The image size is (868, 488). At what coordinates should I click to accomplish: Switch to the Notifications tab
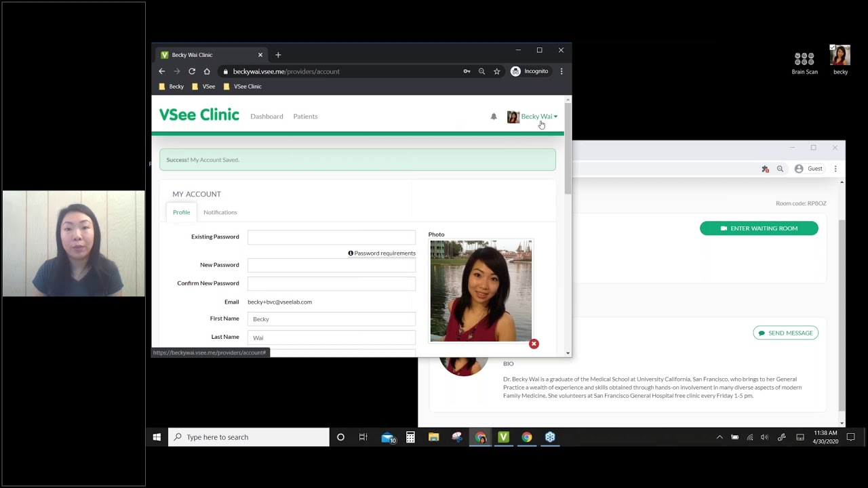coord(220,212)
